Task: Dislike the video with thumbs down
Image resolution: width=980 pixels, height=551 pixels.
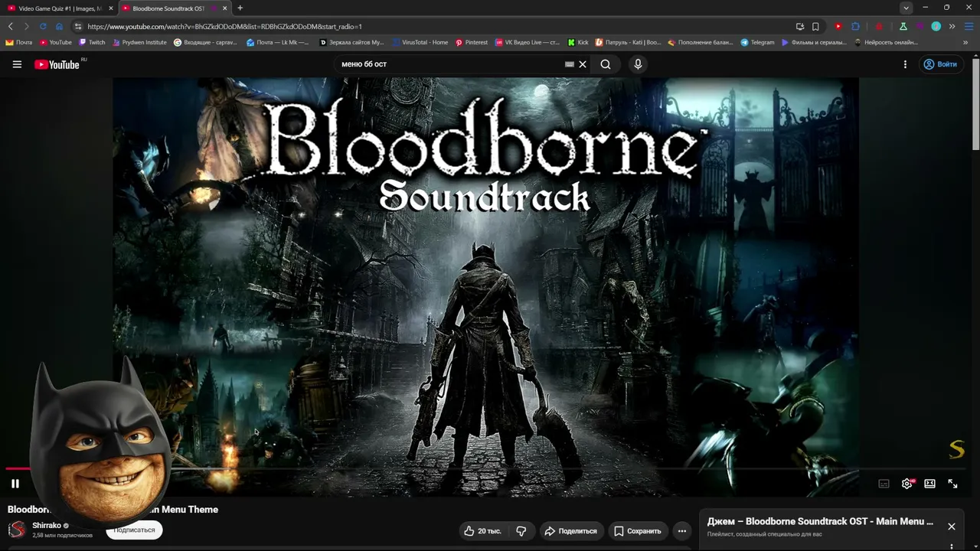Action: pyautogui.click(x=521, y=531)
